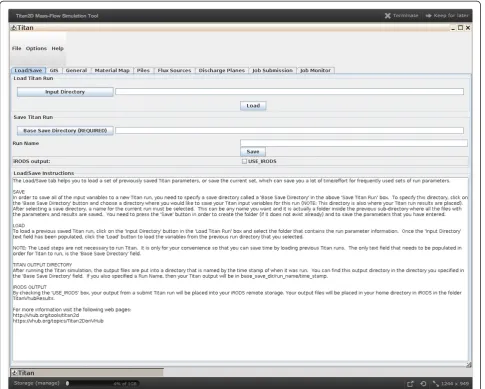Click the Load/Save instructions text area
This screenshot has height=389, width=485.
click(x=240, y=269)
